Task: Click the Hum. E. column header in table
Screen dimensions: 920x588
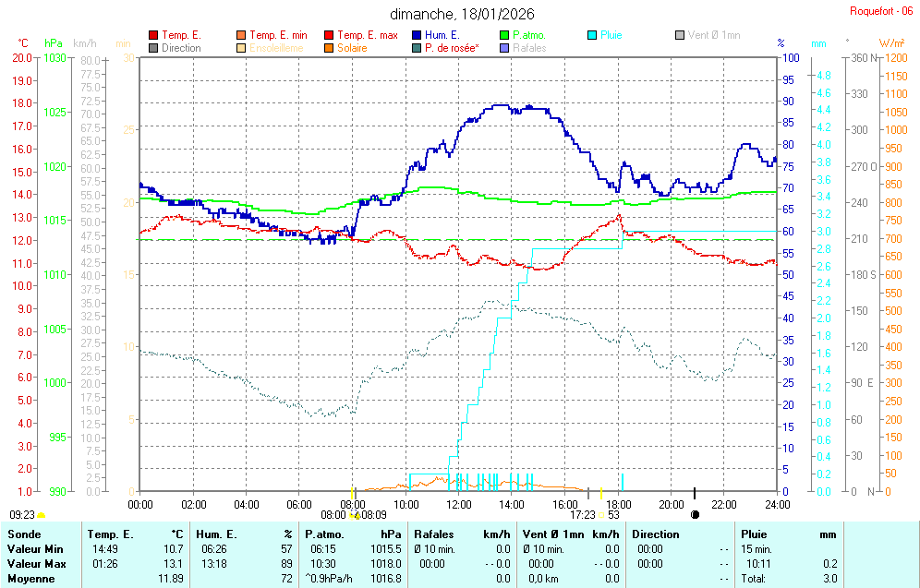Action: [x=217, y=534]
